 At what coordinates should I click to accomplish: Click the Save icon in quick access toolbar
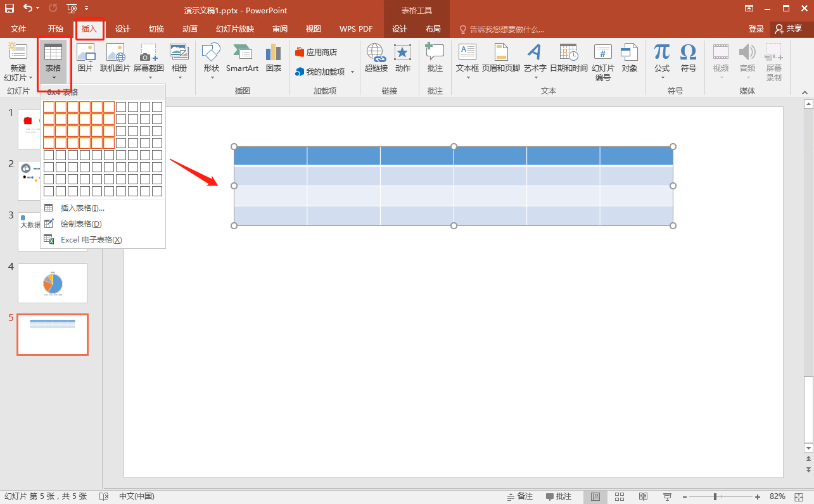tap(10, 9)
